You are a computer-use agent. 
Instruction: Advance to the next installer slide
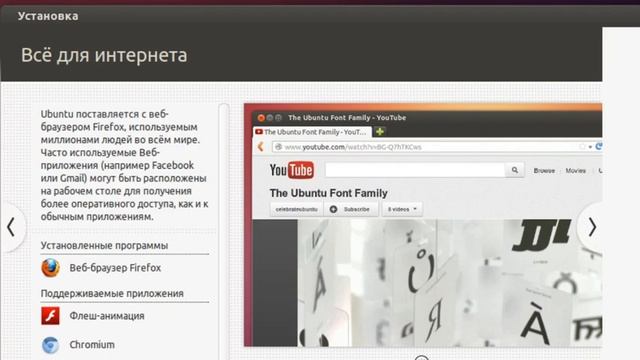[x=591, y=227]
